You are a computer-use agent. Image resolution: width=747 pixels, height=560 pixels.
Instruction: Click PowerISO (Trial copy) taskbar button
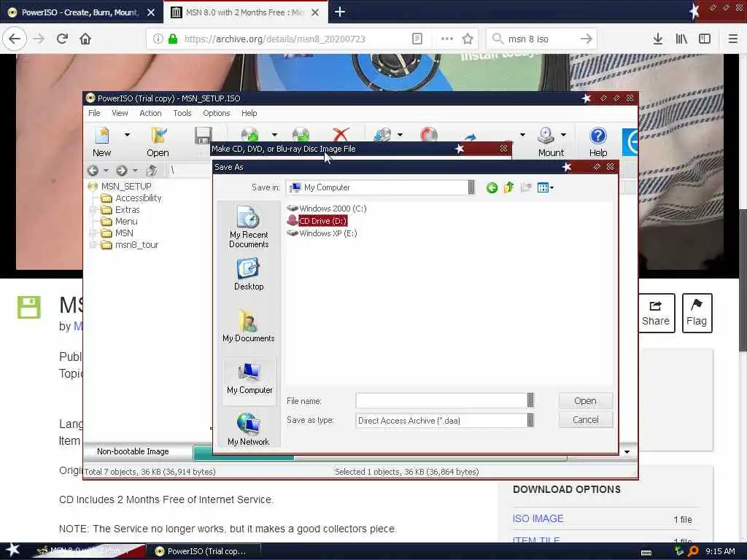point(203,551)
